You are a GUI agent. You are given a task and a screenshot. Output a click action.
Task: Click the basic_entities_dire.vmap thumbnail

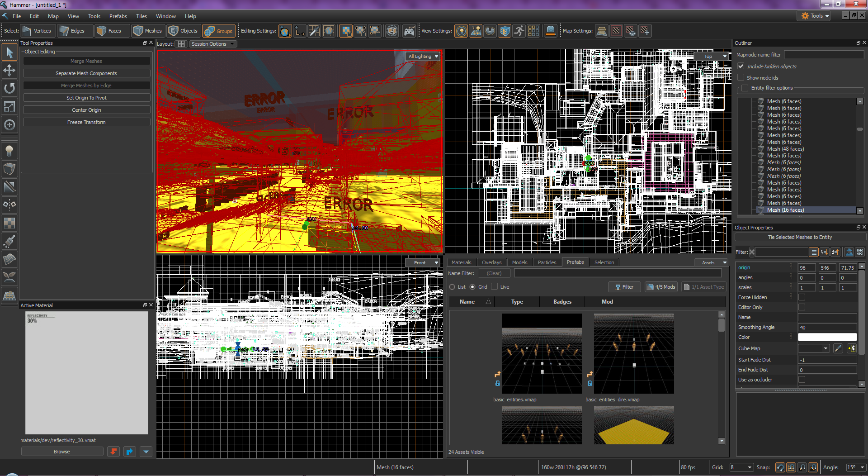point(633,353)
